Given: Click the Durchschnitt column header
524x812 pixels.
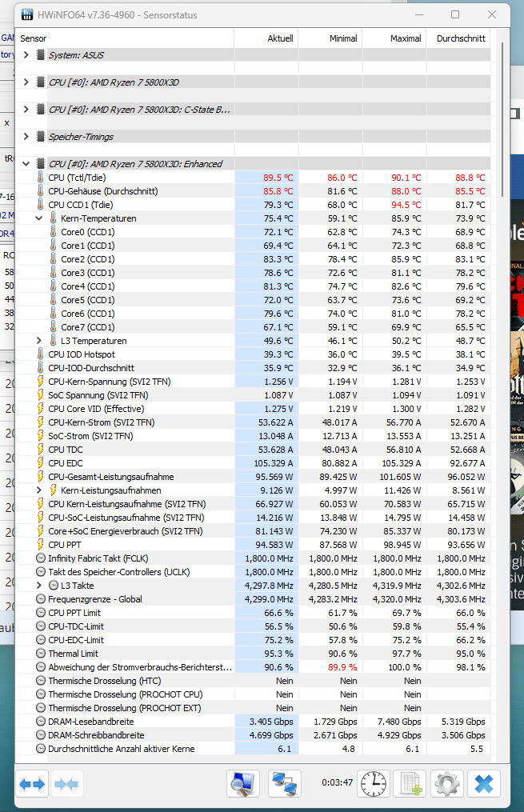Looking at the screenshot, I should tap(458, 38).
